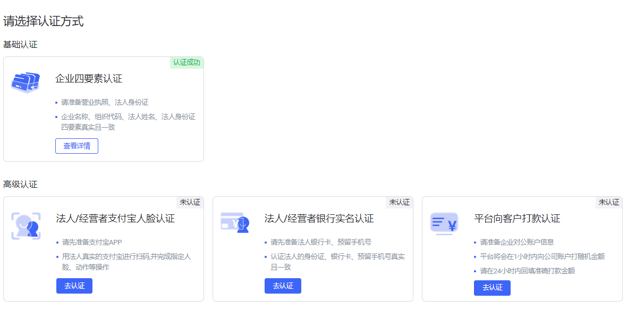The image size is (644, 317).
Task: Click 去认证 under 平台向客户打款认证
Action: point(492,288)
